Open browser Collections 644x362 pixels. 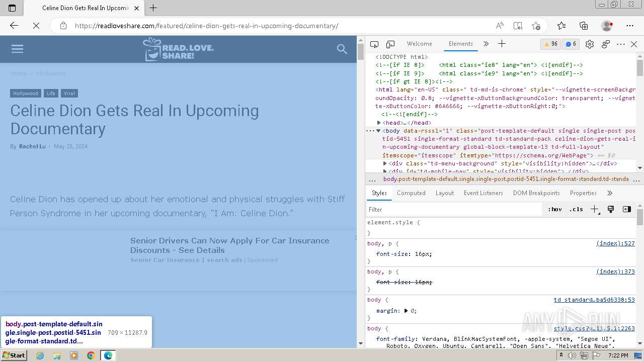point(584,26)
